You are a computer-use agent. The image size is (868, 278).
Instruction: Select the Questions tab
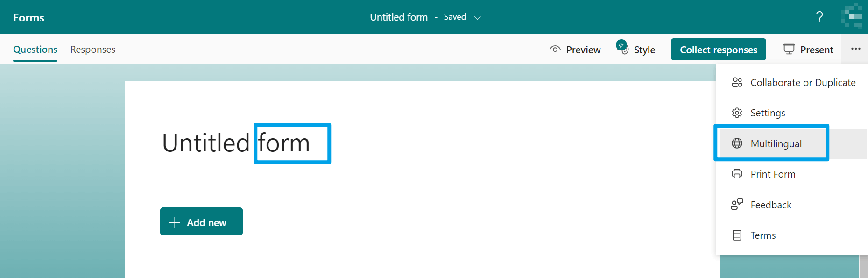pyautogui.click(x=35, y=49)
